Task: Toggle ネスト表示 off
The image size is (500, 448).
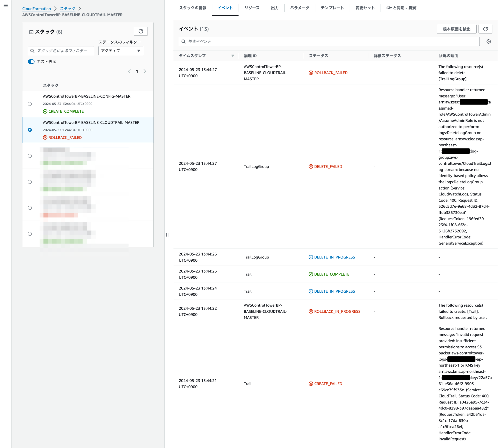Action: coord(31,62)
